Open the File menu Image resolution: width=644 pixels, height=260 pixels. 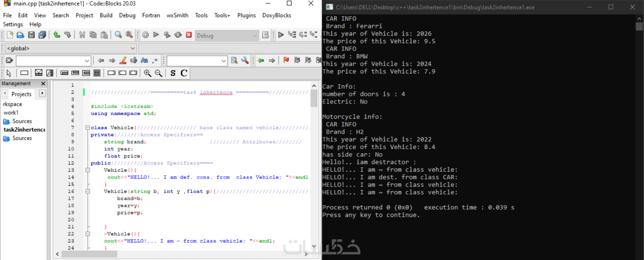[7, 15]
